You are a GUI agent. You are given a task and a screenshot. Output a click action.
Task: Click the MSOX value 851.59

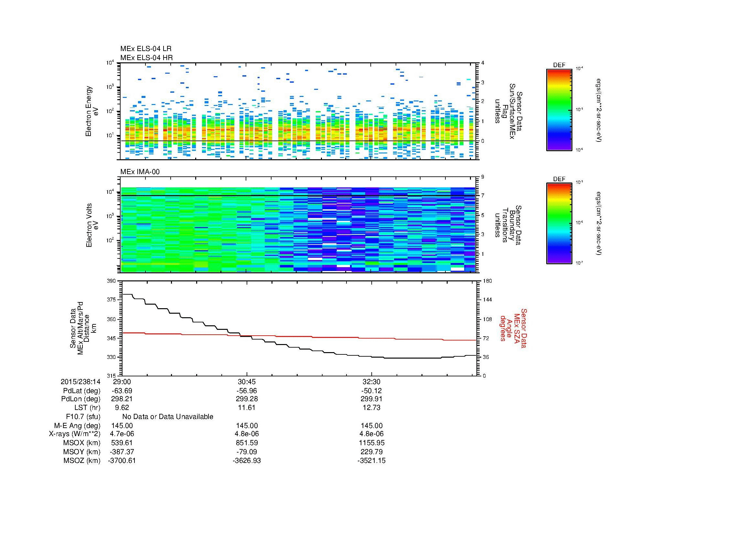pyautogui.click(x=247, y=443)
